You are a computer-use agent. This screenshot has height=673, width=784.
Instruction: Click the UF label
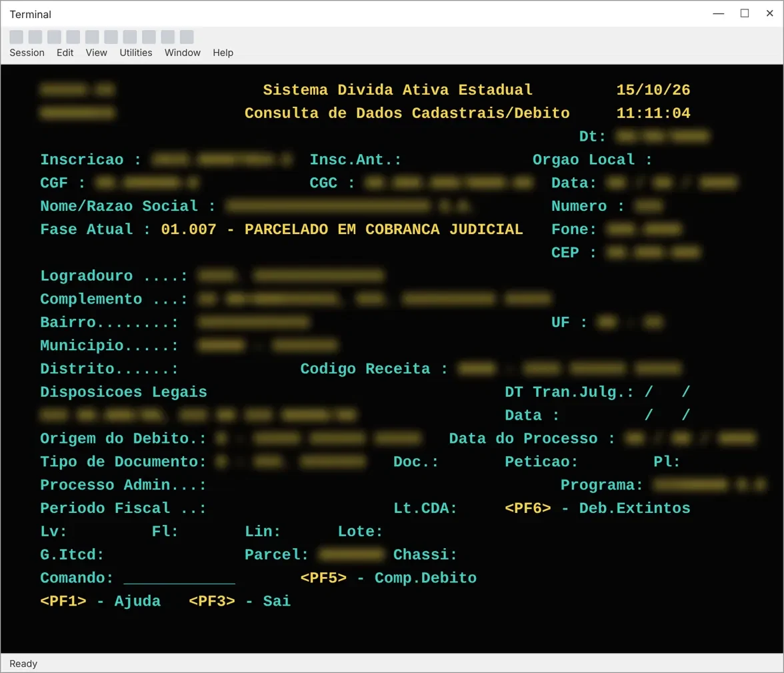coord(569,322)
